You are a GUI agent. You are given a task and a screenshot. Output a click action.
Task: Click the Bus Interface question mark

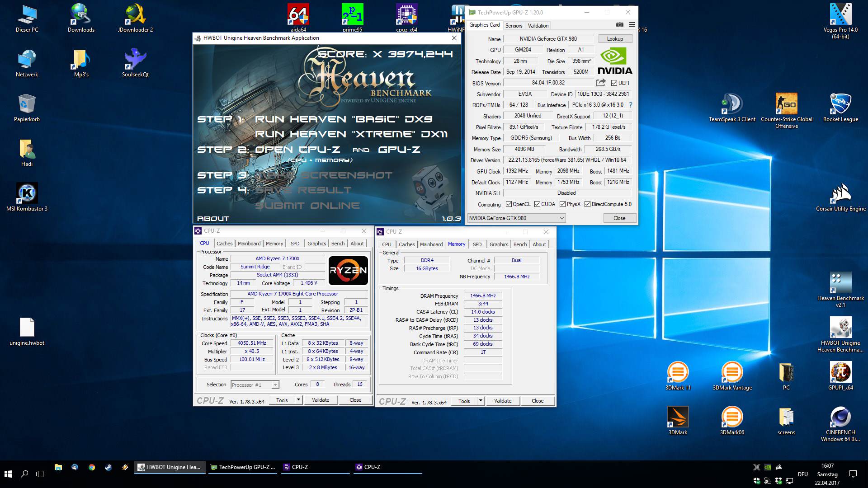pyautogui.click(x=631, y=105)
